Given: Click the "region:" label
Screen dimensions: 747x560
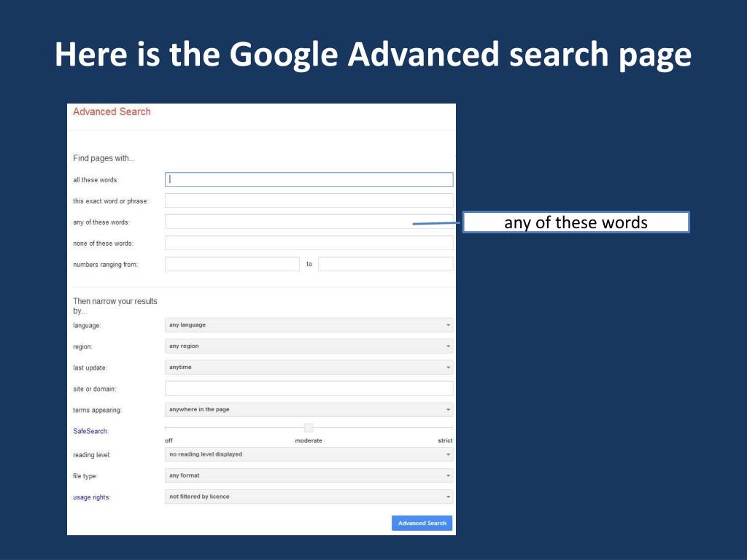Looking at the screenshot, I should point(83,346).
